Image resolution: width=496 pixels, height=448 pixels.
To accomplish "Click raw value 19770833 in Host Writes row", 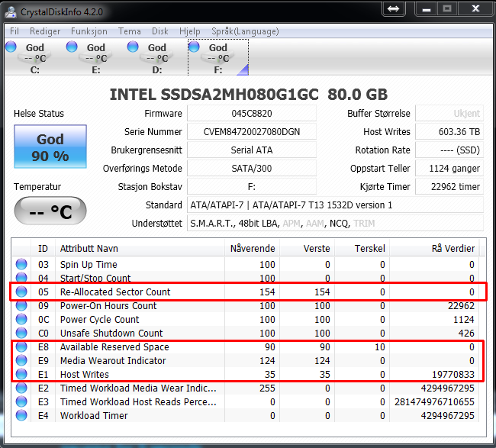I will click(x=453, y=374).
